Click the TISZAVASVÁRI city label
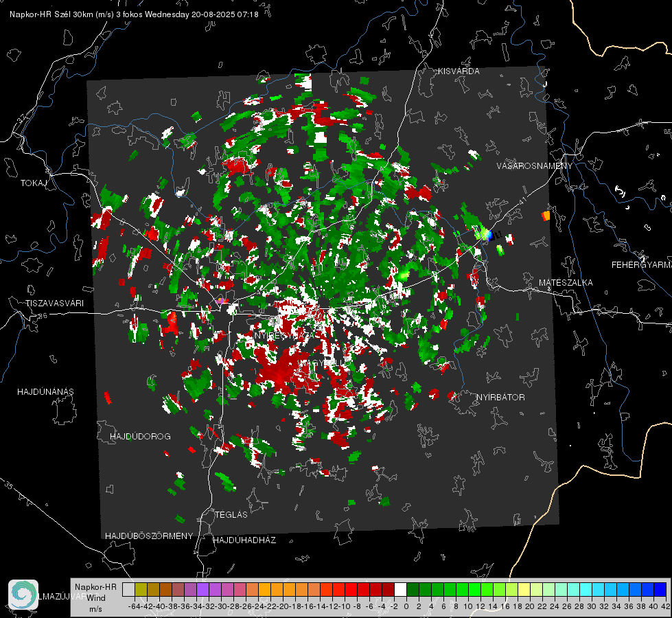672x618 pixels. tap(54, 304)
